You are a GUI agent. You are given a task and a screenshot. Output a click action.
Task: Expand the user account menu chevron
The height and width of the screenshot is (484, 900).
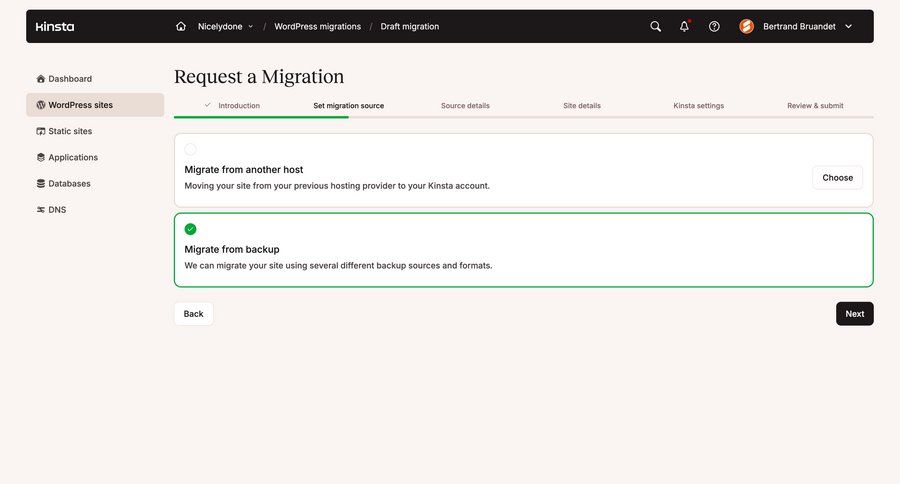[x=849, y=27]
